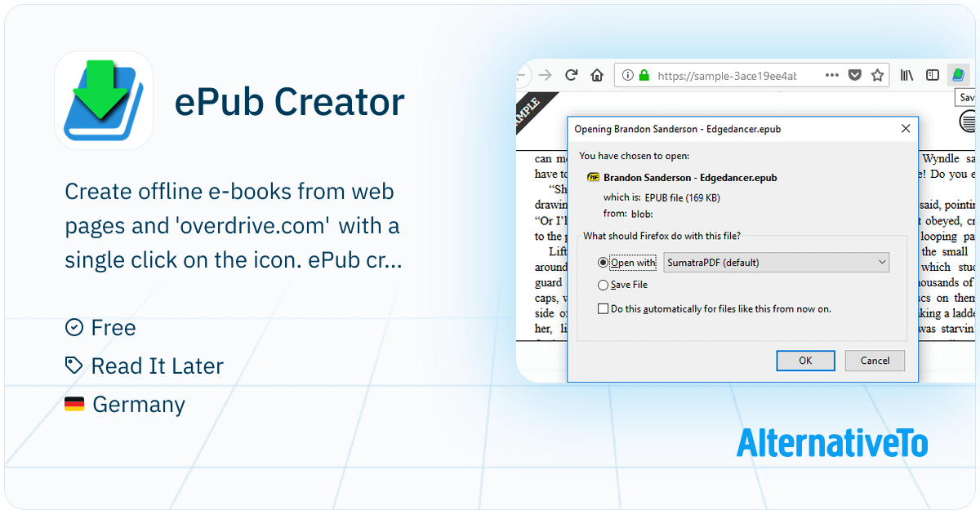Reload the page in Firefox

coord(572,75)
